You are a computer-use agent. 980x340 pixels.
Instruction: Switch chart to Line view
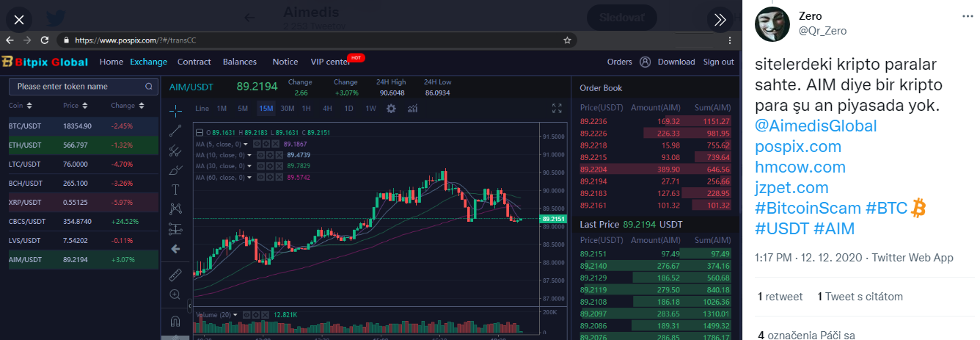click(x=202, y=108)
